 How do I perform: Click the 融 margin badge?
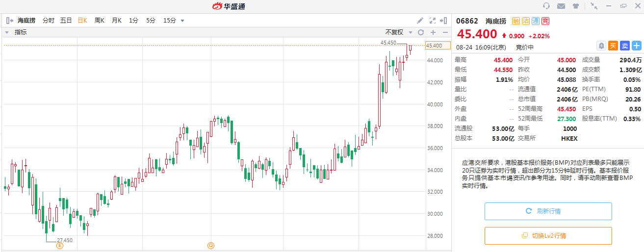coord(515,21)
